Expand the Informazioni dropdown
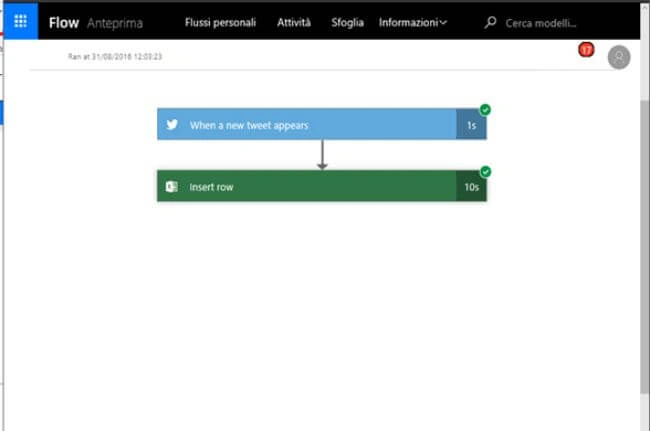The width and height of the screenshot is (650, 431). tap(412, 22)
